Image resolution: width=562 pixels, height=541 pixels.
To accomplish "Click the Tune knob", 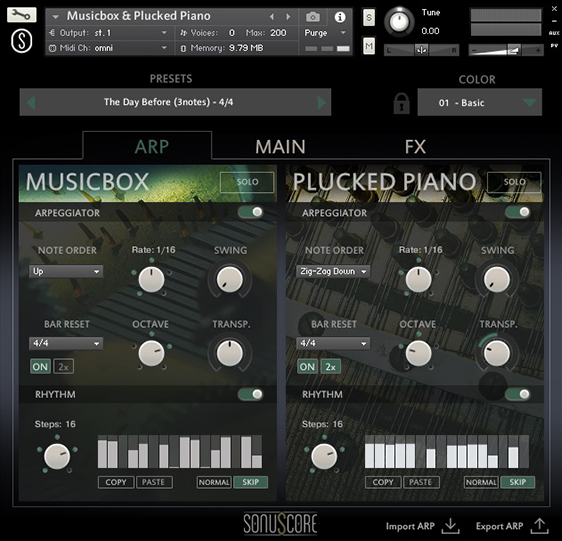I will point(400,22).
